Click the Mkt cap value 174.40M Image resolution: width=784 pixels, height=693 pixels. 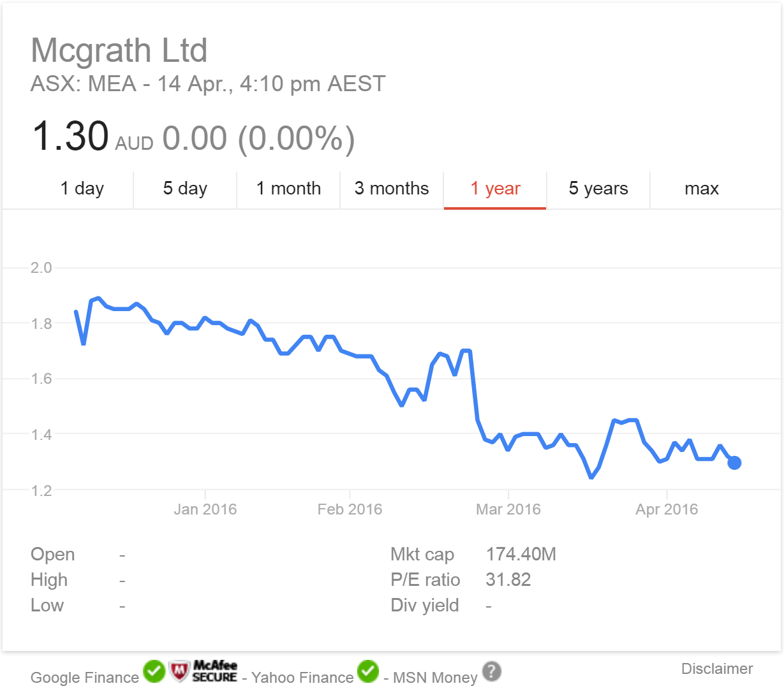521,555
